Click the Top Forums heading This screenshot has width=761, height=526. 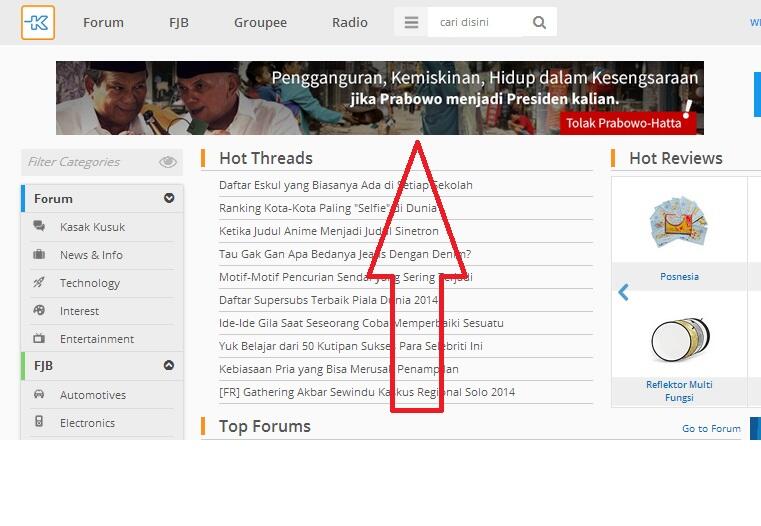(x=265, y=426)
